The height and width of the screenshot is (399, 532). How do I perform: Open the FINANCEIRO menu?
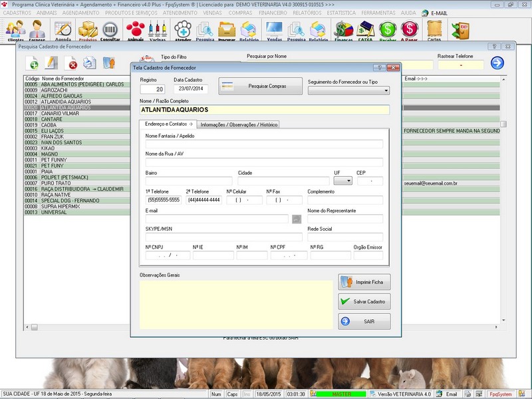pyautogui.click(x=273, y=13)
